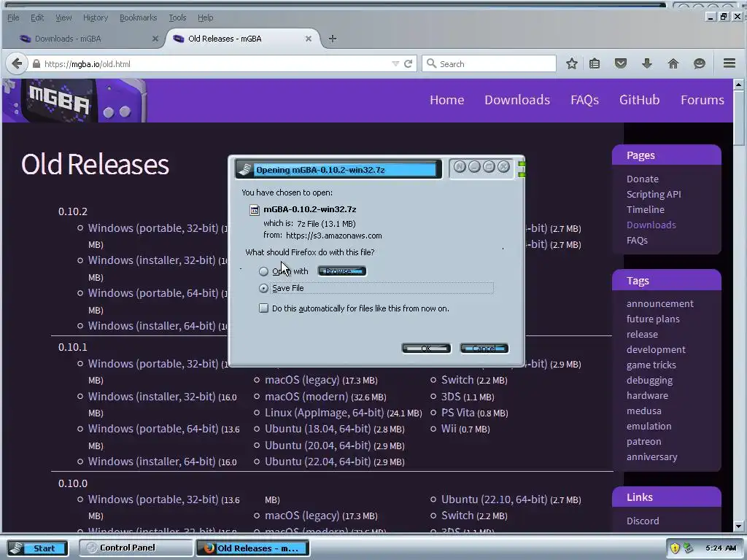Click the page scrollbar down arrow
Viewport: 747px width, 560px height.
tap(738, 526)
